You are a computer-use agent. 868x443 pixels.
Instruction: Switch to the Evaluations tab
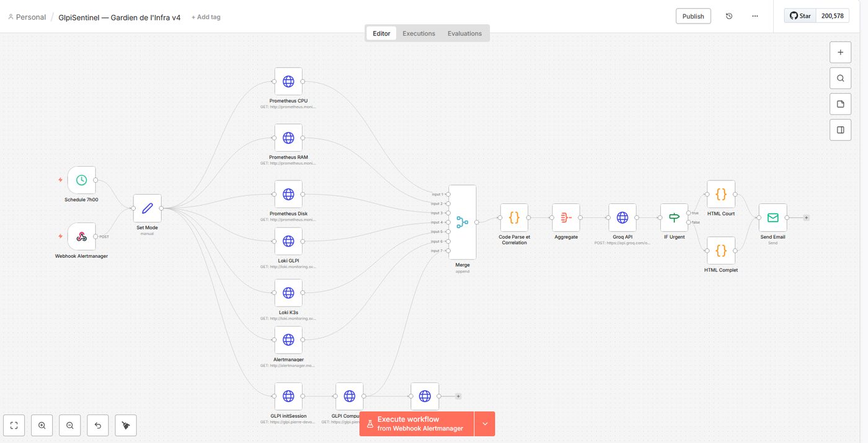tap(465, 33)
